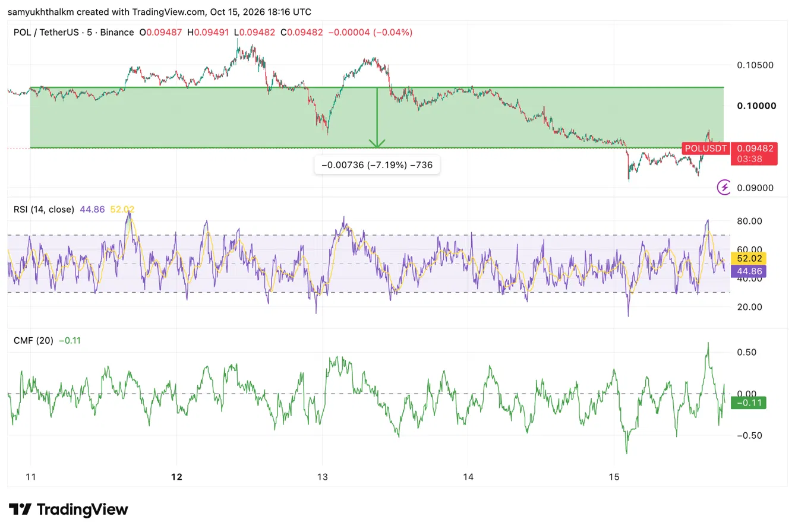This screenshot has width=795, height=532.
Task: Click the yellow RSI value 52.02 in legend
Action: pyautogui.click(x=122, y=209)
